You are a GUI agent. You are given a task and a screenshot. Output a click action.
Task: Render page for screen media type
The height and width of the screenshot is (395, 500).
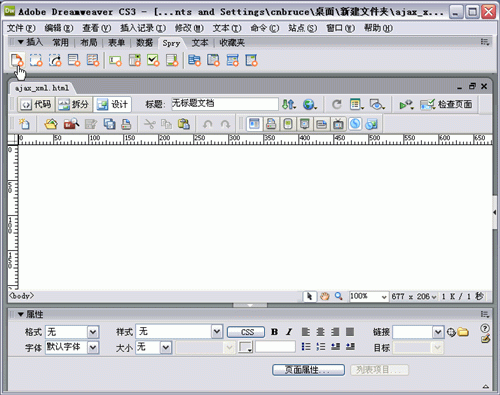(x=254, y=124)
